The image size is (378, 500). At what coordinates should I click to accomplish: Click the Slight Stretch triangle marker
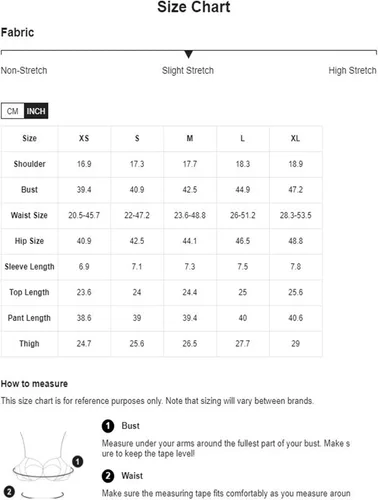pyautogui.click(x=189, y=54)
